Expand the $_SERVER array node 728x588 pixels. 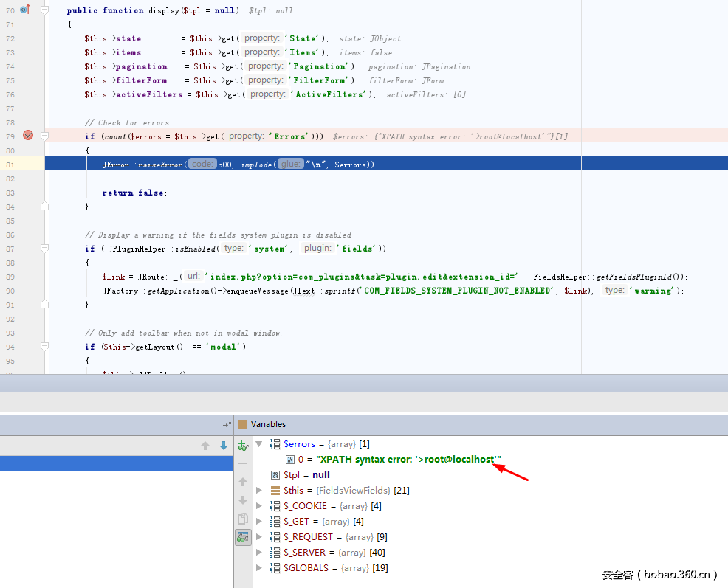[x=259, y=553]
